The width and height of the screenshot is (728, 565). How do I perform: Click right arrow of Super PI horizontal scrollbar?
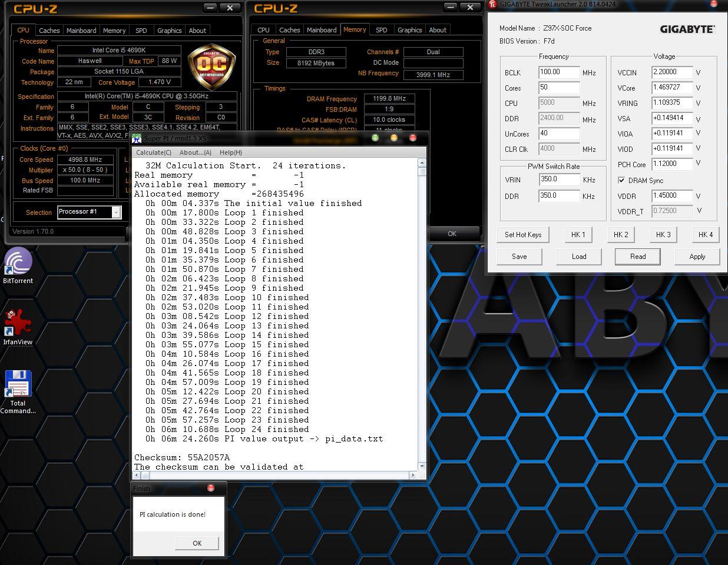[x=413, y=474]
